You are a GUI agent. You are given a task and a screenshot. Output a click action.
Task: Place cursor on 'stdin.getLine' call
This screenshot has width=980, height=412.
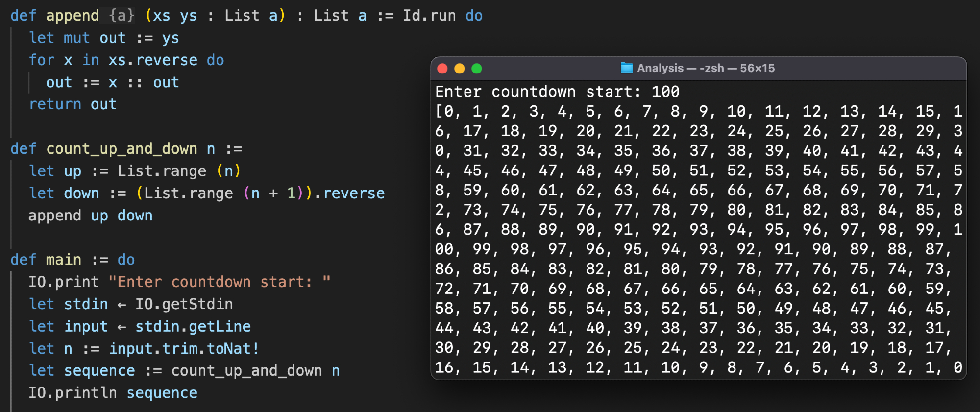(x=193, y=327)
